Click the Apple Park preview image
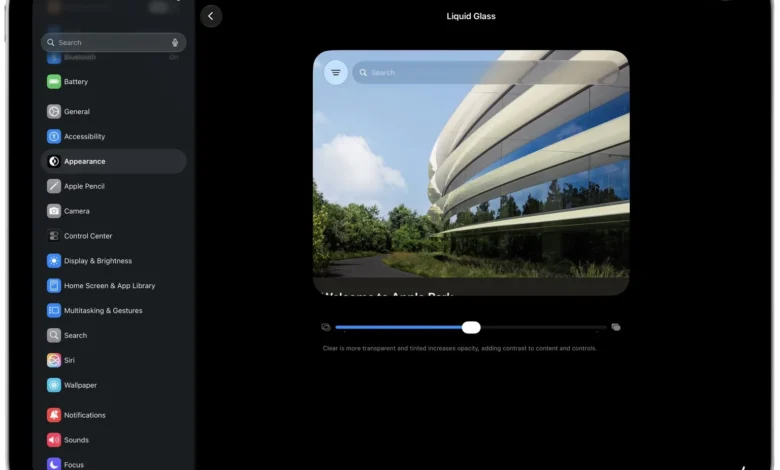Viewport: 780px width, 470px height. point(471,173)
